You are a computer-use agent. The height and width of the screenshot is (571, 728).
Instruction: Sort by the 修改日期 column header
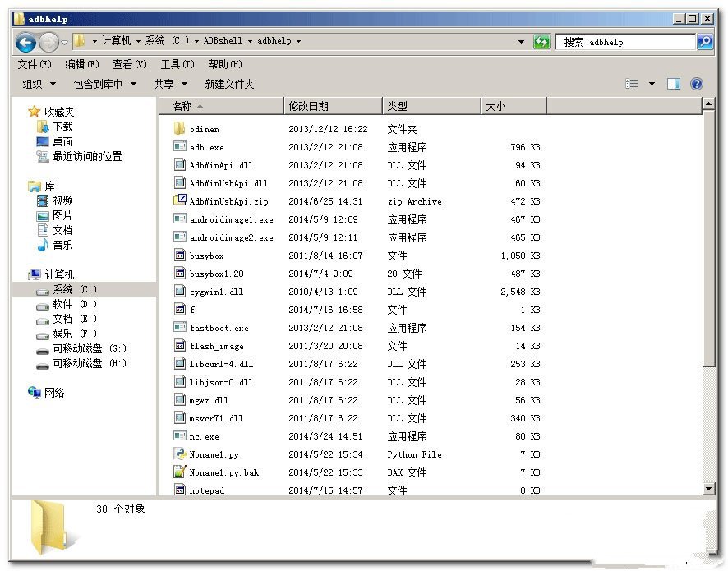[x=309, y=106]
